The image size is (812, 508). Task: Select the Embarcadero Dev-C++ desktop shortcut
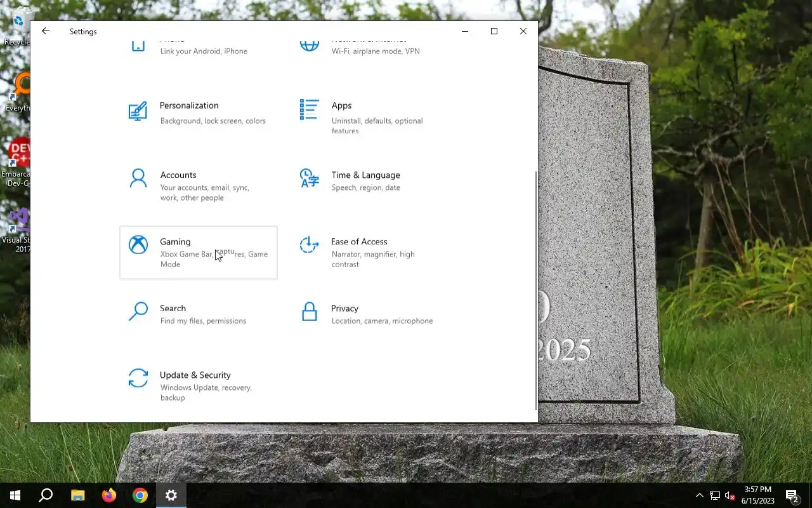pos(16,163)
